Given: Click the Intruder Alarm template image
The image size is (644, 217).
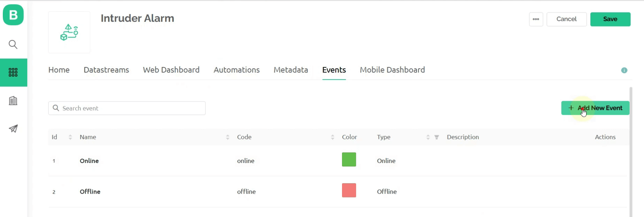Looking at the screenshot, I should coord(69,32).
